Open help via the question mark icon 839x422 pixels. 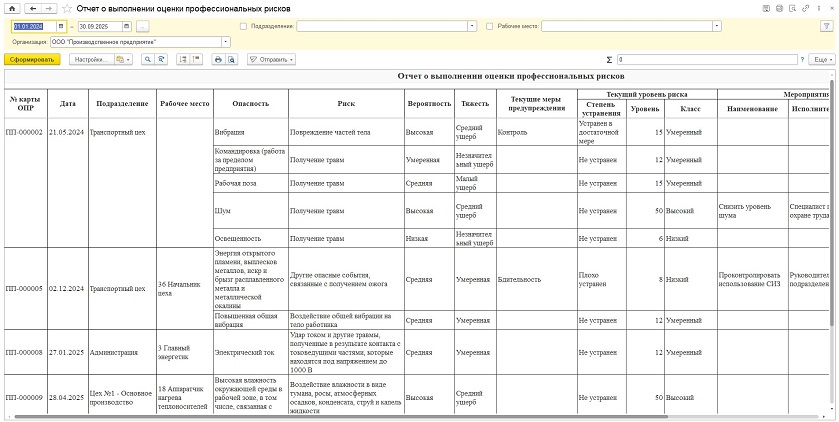[802, 60]
